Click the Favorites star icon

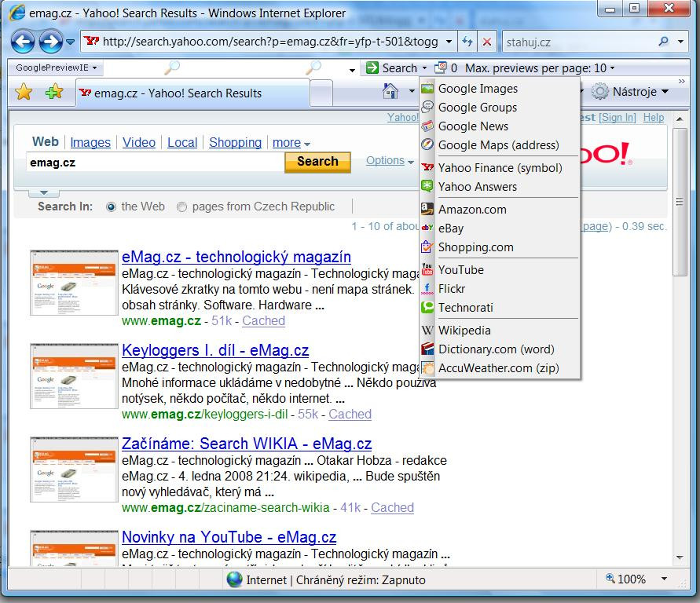24,93
